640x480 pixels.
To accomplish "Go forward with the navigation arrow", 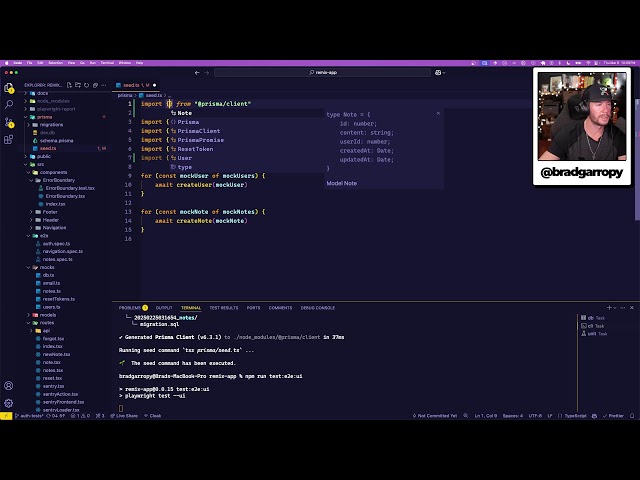I will [x=207, y=73].
